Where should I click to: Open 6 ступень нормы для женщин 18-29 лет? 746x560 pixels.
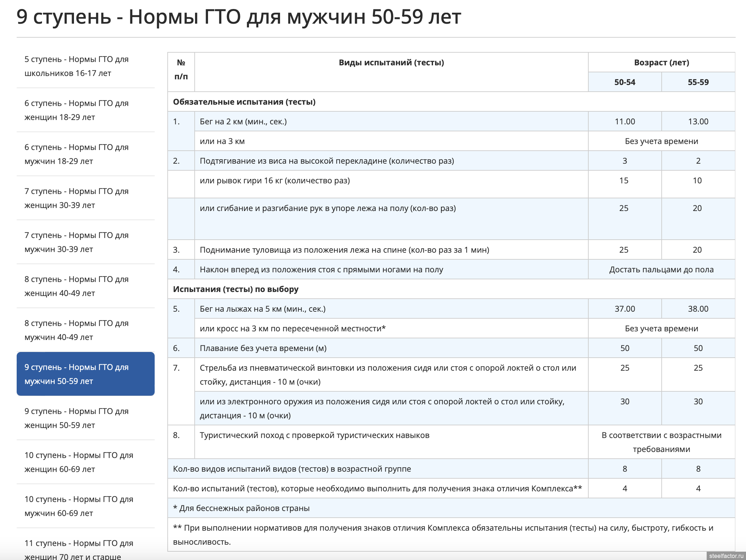pyautogui.click(x=86, y=110)
